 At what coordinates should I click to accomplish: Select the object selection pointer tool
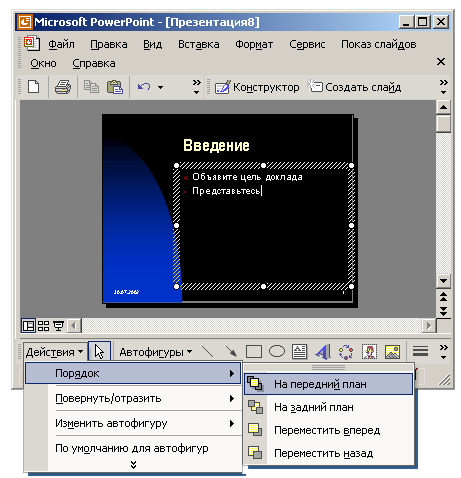tap(99, 352)
